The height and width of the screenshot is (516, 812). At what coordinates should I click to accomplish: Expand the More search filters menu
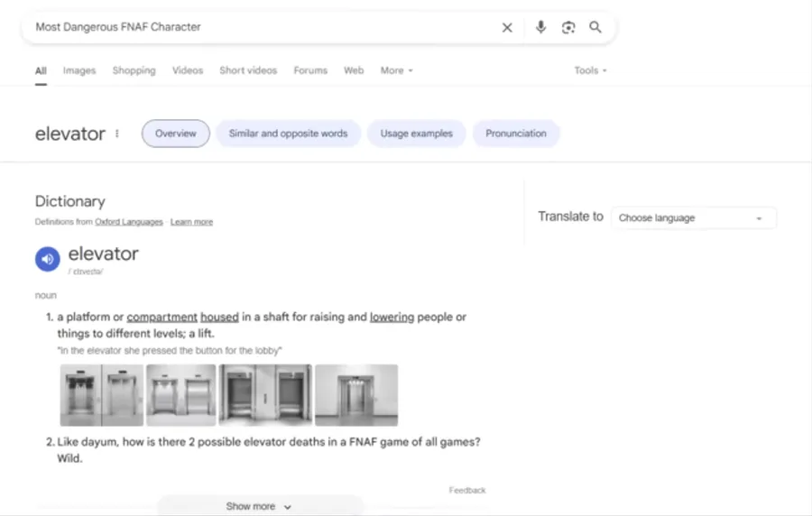(397, 70)
